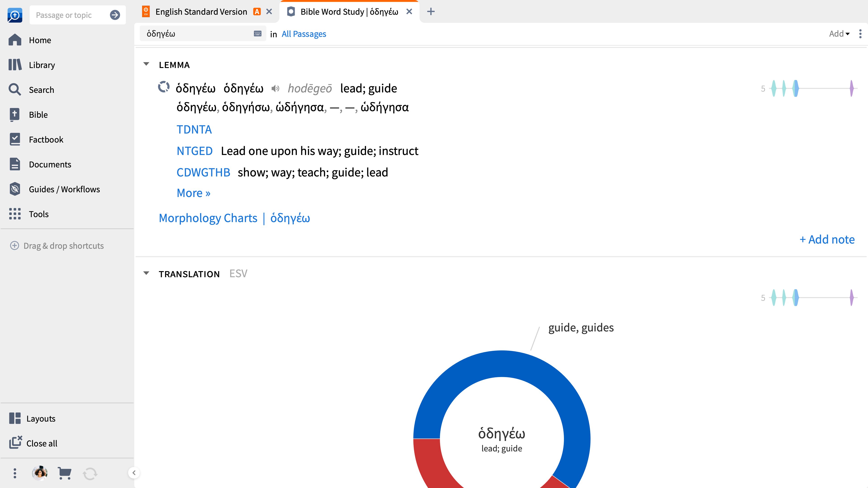The width and height of the screenshot is (868, 488).
Task: Click the ESV label in Translation header
Action: tap(238, 273)
